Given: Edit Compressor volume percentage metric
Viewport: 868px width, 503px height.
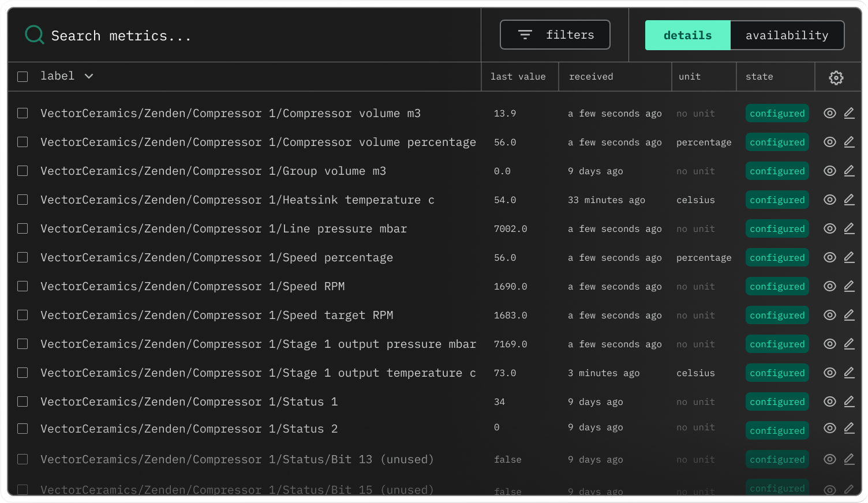Looking at the screenshot, I should click(849, 142).
